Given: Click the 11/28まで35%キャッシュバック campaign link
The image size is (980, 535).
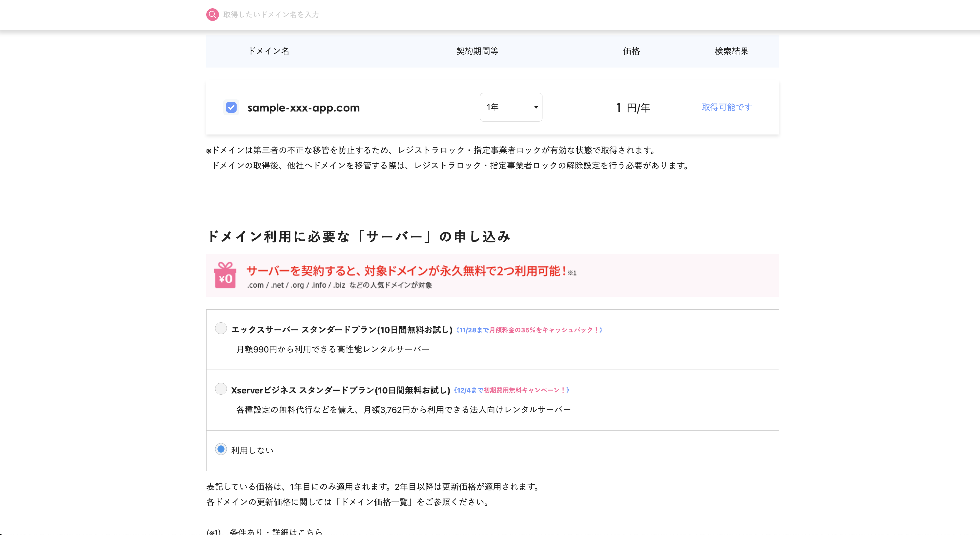Looking at the screenshot, I should click(529, 330).
